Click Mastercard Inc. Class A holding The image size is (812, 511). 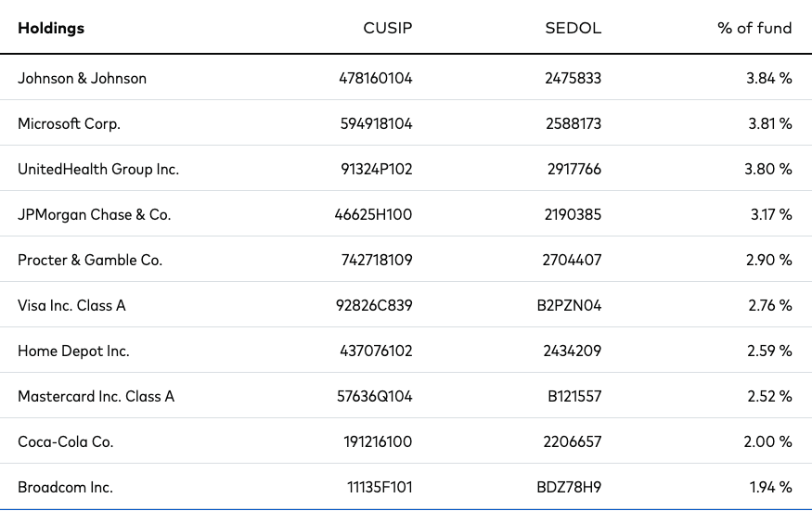[96, 396]
